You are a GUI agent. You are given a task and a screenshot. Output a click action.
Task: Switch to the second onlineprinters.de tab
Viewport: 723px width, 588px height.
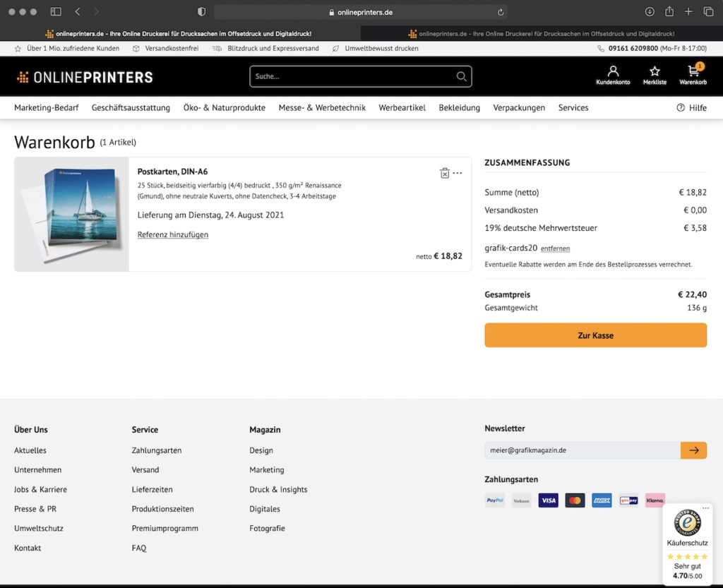542,34
